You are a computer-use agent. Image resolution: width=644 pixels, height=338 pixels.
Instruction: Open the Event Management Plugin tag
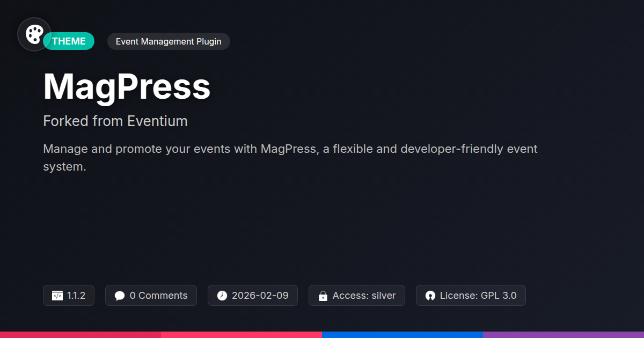click(x=169, y=41)
